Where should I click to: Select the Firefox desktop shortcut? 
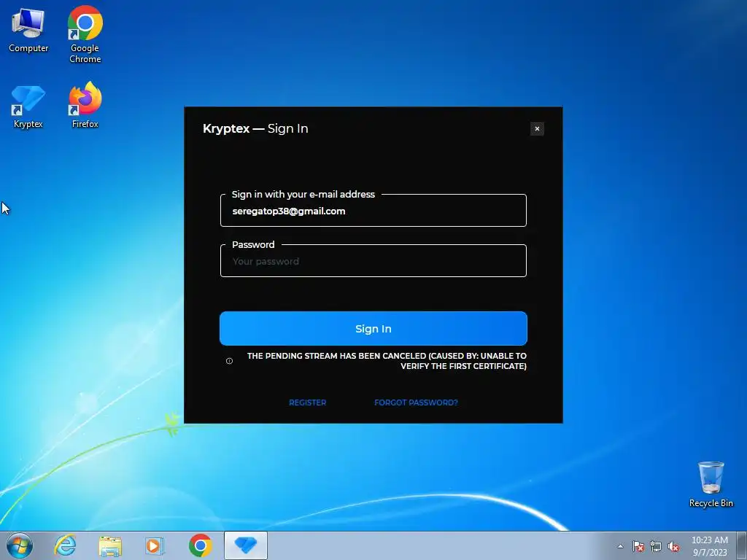pos(85,106)
